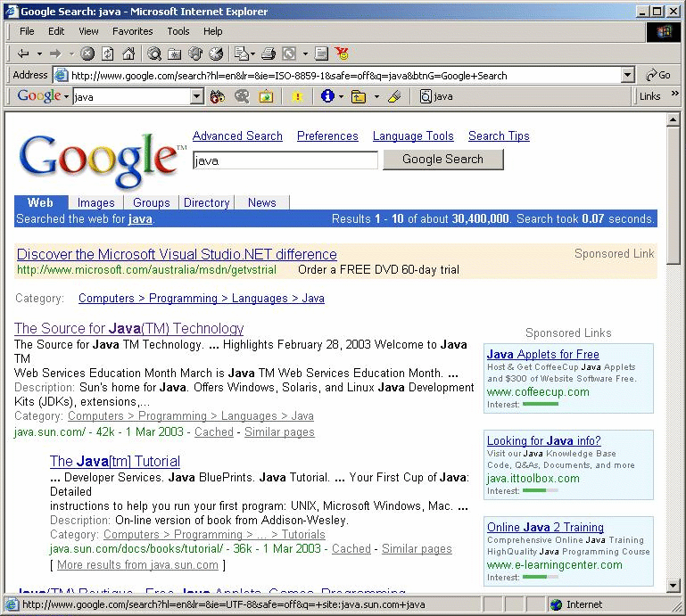
Task: Click the Edit page document icon
Action: (321, 53)
